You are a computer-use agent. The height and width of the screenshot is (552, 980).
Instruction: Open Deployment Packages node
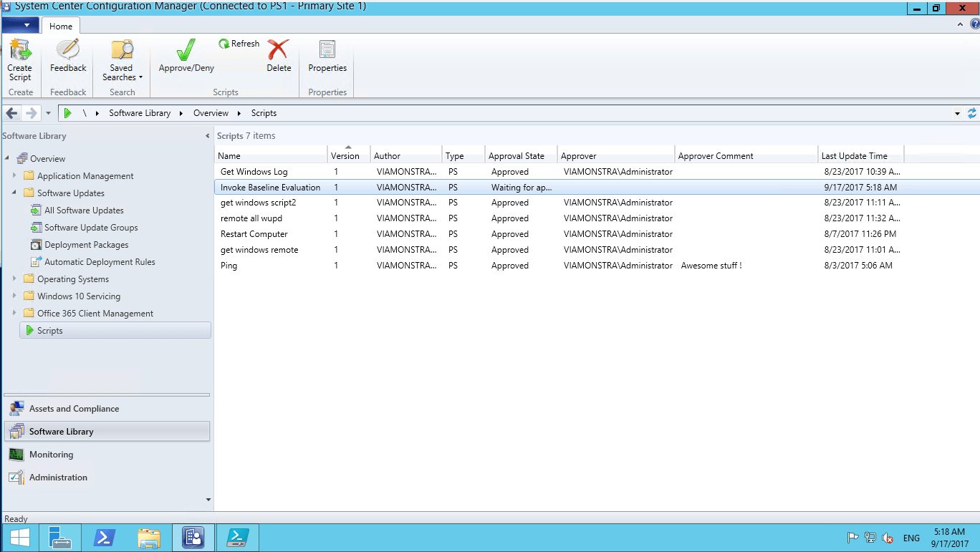tap(86, 245)
